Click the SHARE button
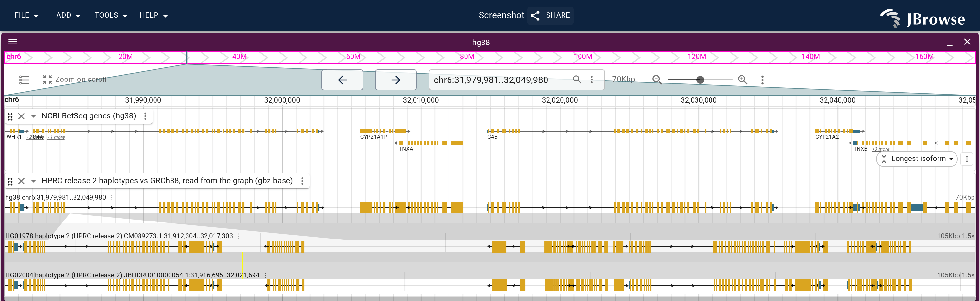Viewport: 980px width, 301px height. [x=550, y=15]
